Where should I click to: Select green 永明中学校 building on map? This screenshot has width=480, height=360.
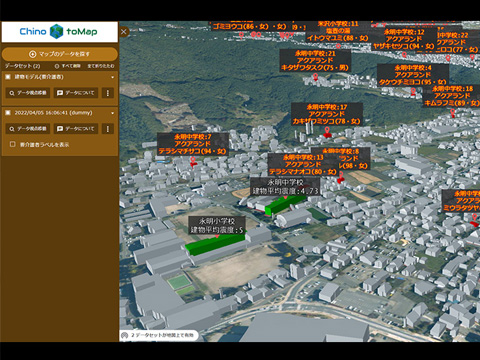(284, 204)
